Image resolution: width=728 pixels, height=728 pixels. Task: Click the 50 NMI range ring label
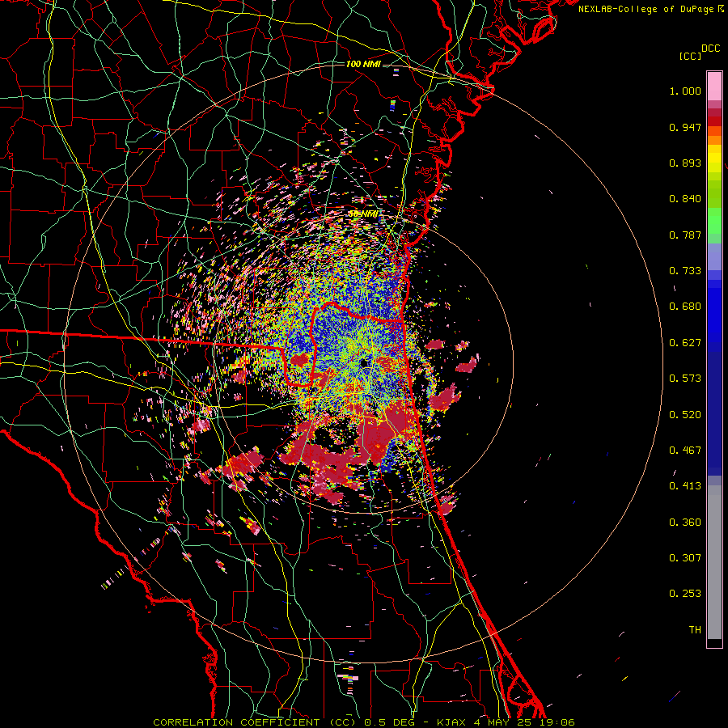click(x=363, y=214)
